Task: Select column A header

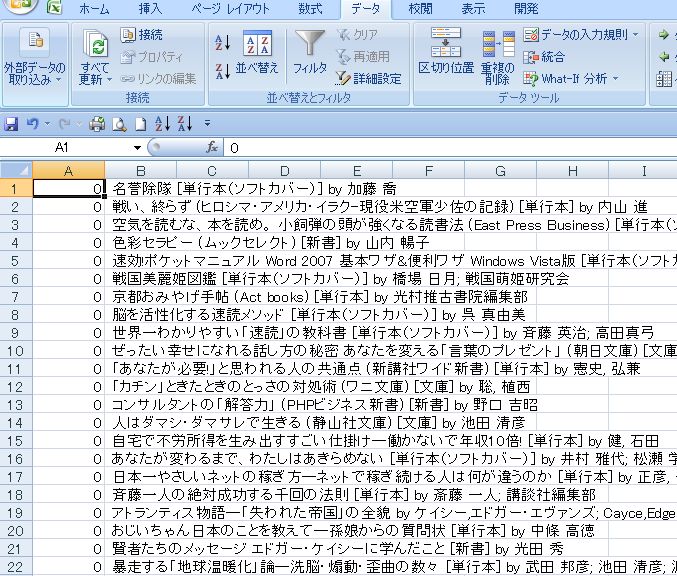Action: [69, 171]
